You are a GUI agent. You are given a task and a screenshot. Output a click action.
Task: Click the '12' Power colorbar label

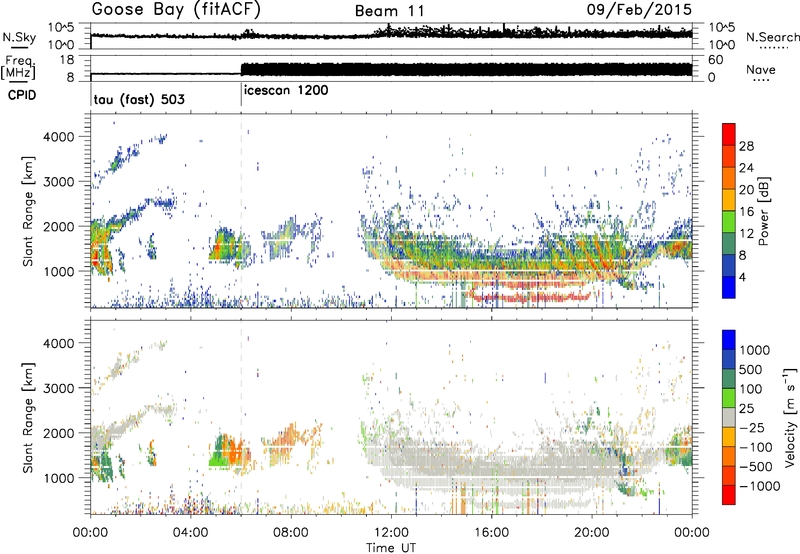pyautogui.click(x=746, y=234)
